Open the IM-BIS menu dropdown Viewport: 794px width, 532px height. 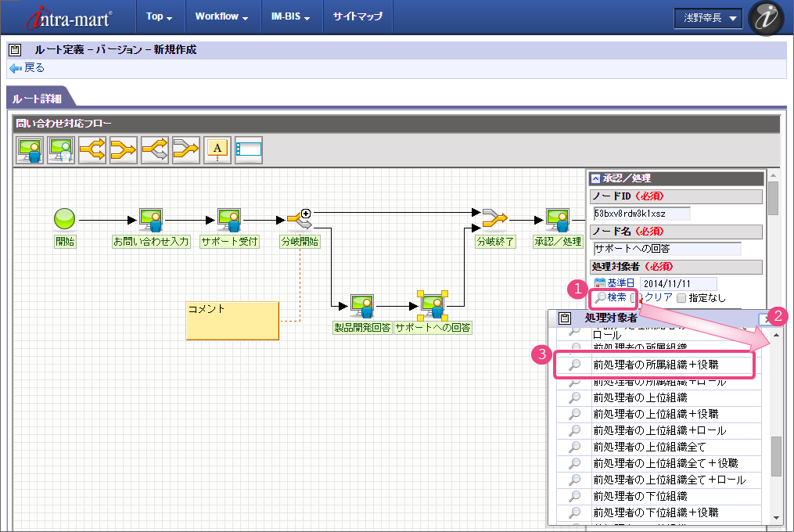tap(291, 16)
